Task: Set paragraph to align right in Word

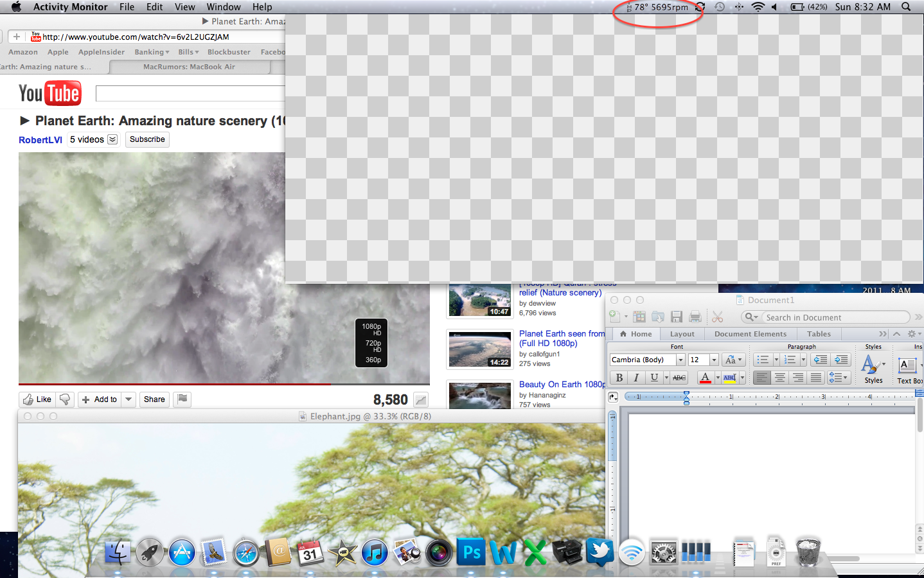Action: [x=797, y=378]
